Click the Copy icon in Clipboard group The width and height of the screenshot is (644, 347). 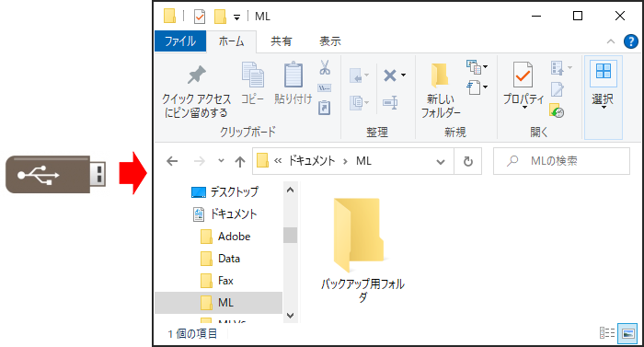click(x=253, y=75)
